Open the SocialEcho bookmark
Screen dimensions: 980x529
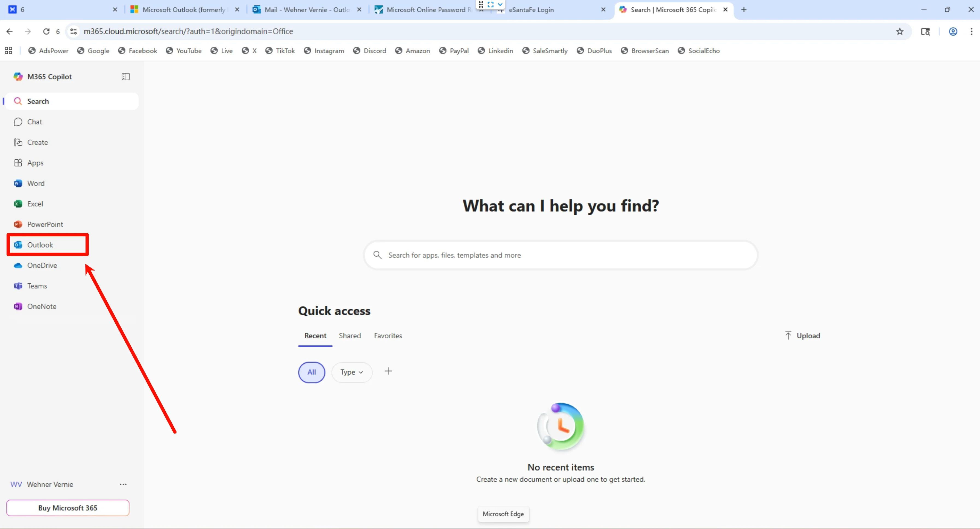(x=699, y=51)
